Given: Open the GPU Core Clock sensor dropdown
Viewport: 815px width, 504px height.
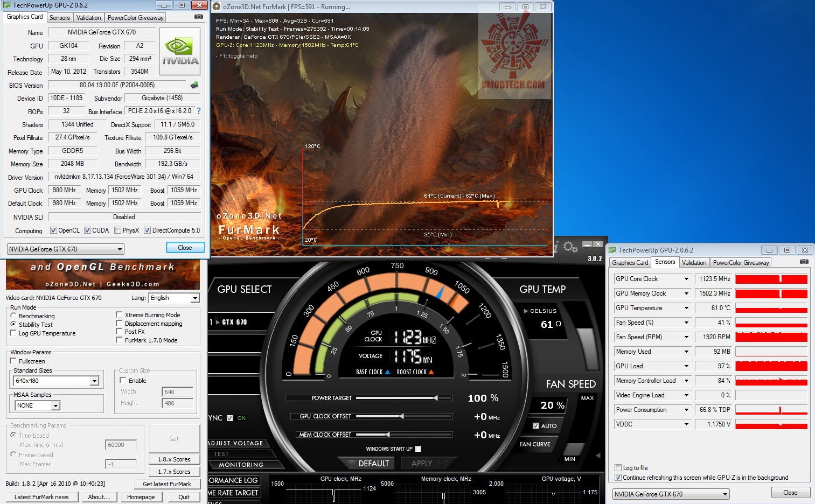Looking at the screenshot, I should tap(686, 279).
